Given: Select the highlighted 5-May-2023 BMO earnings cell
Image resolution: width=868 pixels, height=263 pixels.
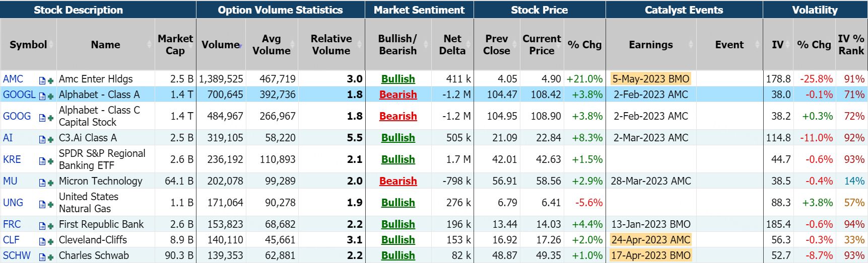Looking at the screenshot, I should [650, 79].
